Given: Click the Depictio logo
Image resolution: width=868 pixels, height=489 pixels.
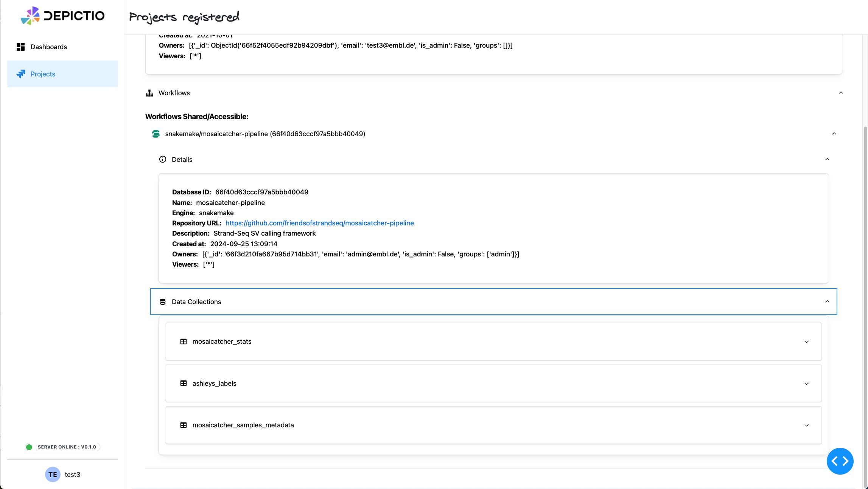Looking at the screenshot, I should [x=63, y=16].
